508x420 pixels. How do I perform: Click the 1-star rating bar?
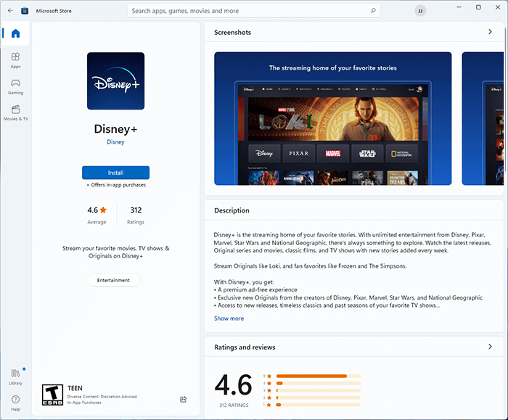[318, 405]
